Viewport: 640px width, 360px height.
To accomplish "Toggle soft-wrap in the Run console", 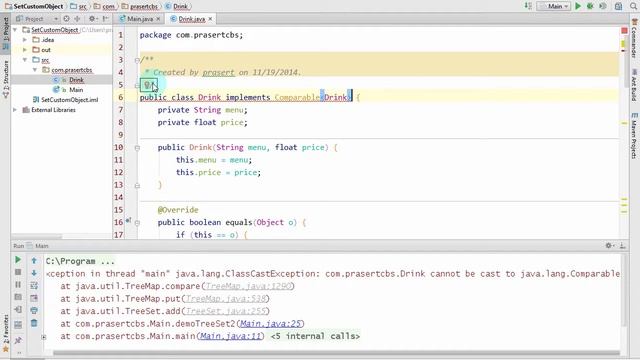I will click(34, 285).
